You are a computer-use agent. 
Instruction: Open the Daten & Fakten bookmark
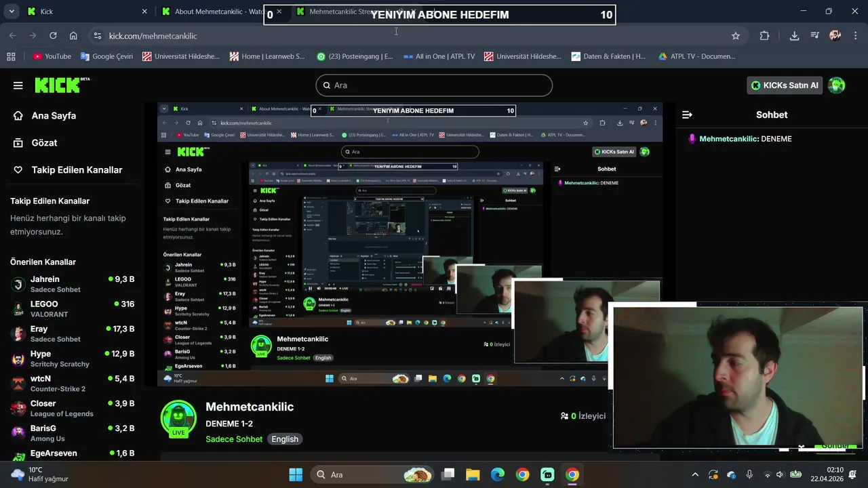[x=608, y=56]
